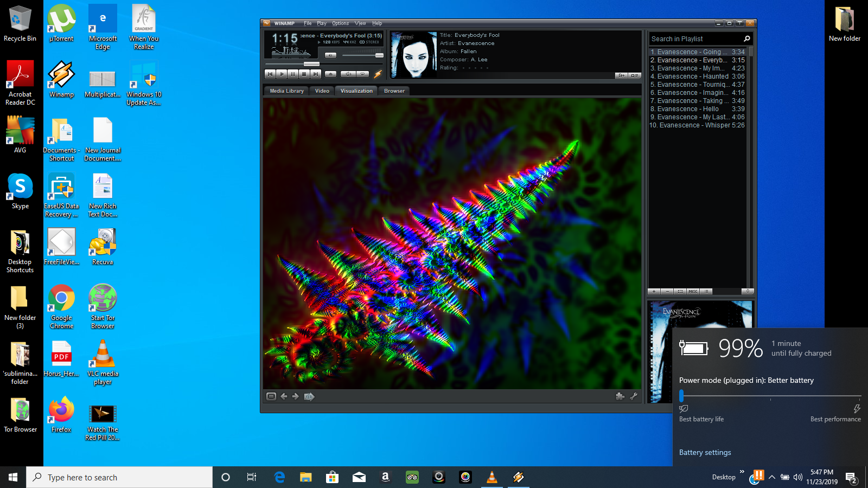This screenshot has height=488, width=868.
Task: Pause the Winamp playback
Action: tap(293, 74)
